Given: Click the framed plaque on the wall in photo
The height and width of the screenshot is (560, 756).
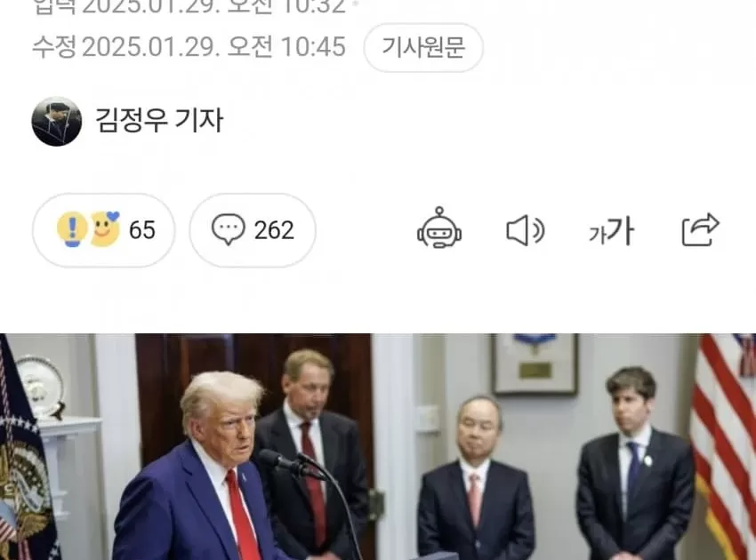Looking at the screenshot, I should [535, 364].
